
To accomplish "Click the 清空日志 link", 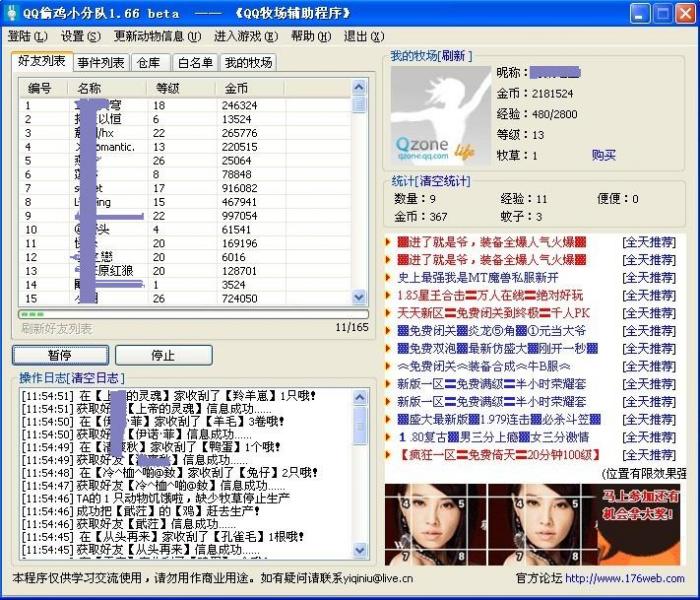I will [96, 378].
